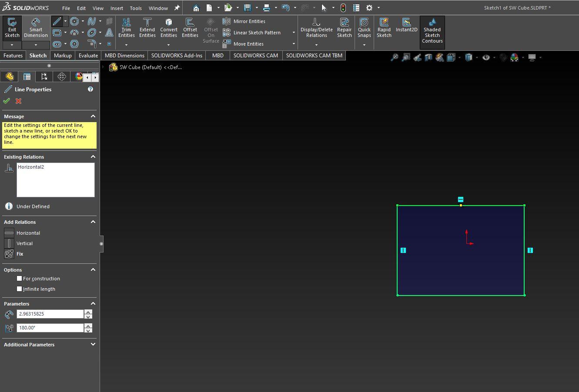This screenshot has height=392, width=579.
Task: Enable the For construction checkbox
Action: pos(20,279)
